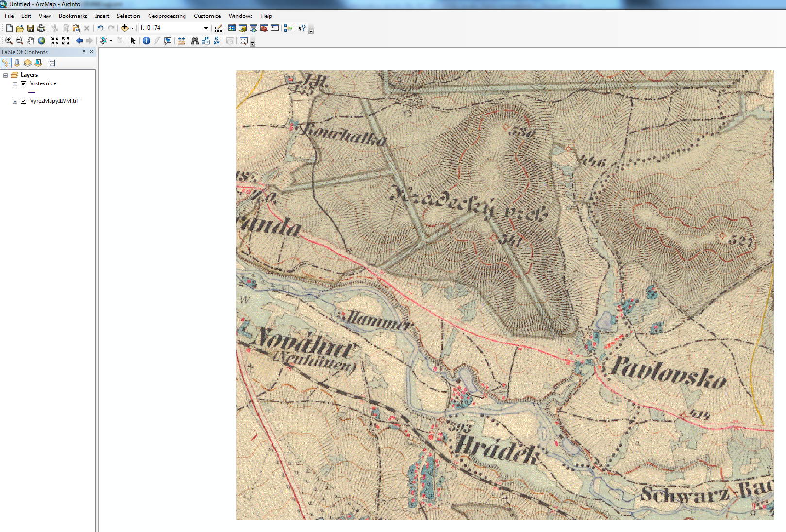Undo the last action

pos(100,28)
